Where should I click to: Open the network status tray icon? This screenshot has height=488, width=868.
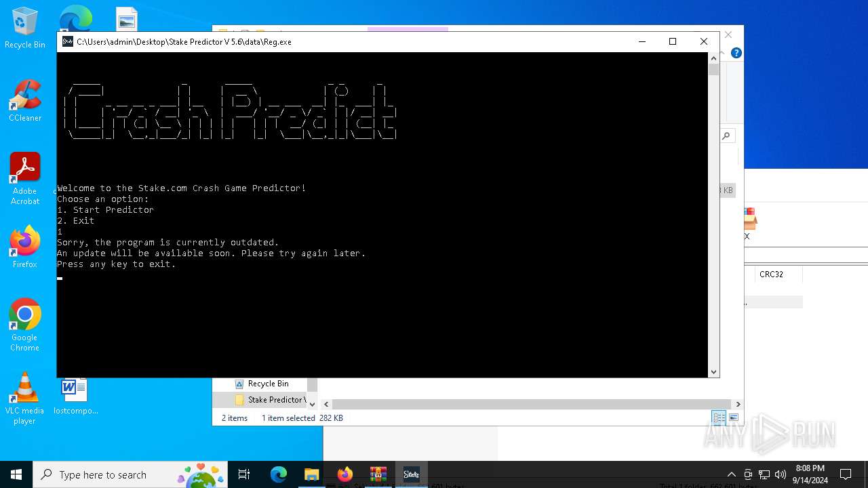tap(764, 474)
